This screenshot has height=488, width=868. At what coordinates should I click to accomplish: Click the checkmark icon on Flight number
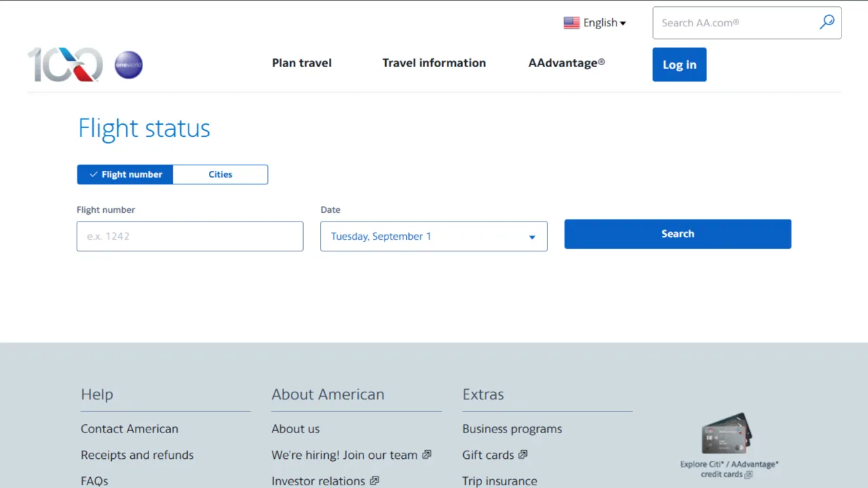pos(94,174)
